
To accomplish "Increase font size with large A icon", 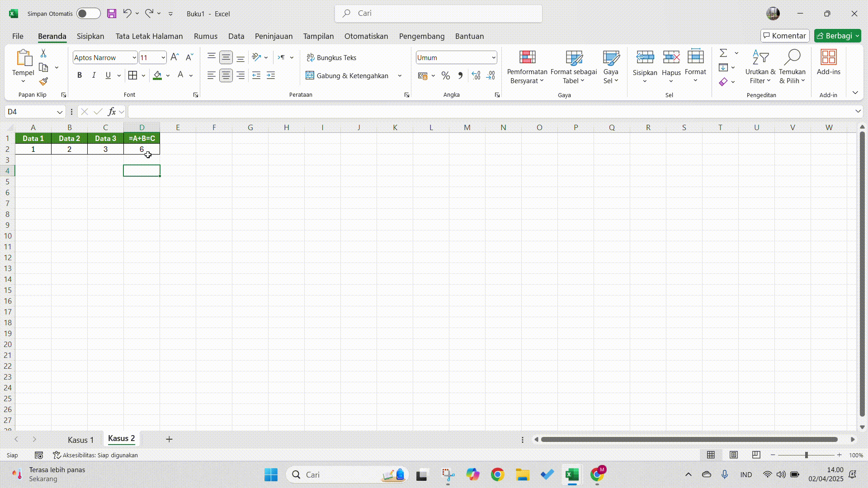I will pyautogui.click(x=175, y=57).
